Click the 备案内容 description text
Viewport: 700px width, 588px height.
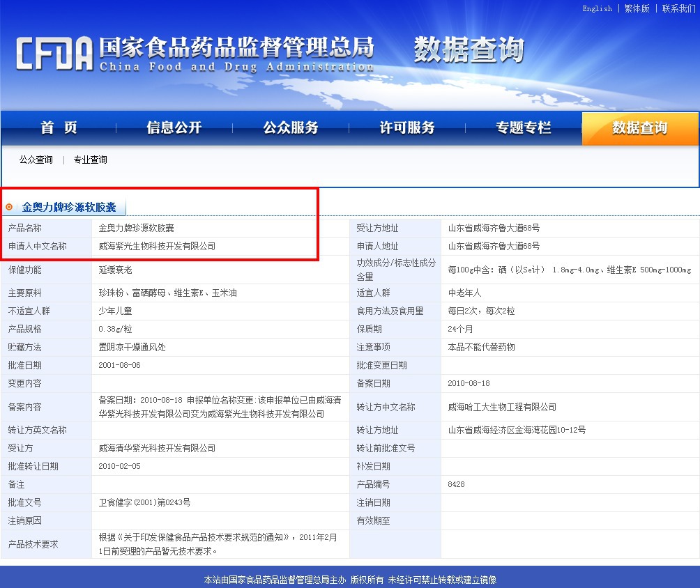click(220, 407)
